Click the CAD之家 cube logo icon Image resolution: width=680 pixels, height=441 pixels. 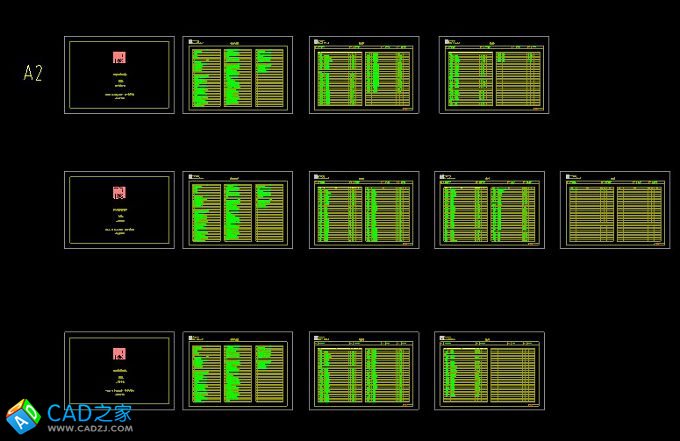tap(23, 417)
